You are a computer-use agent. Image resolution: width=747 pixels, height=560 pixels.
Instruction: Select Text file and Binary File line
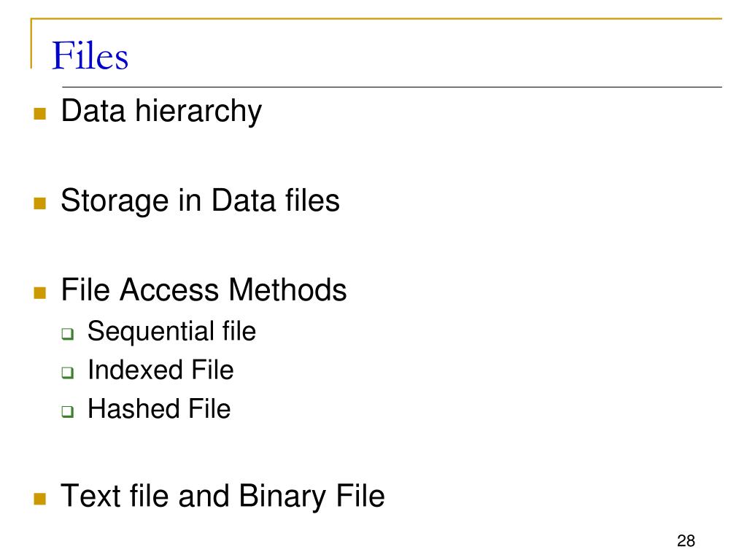[x=222, y=496]
